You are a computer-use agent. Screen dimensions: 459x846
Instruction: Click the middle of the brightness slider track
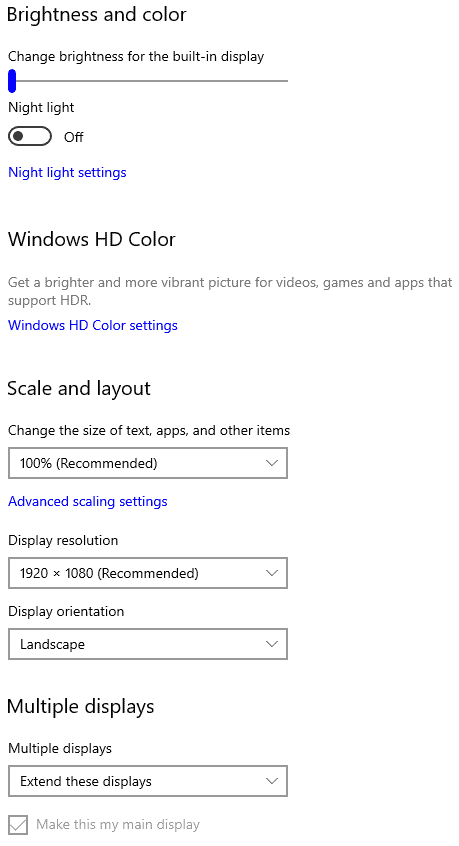click(148, 81)
